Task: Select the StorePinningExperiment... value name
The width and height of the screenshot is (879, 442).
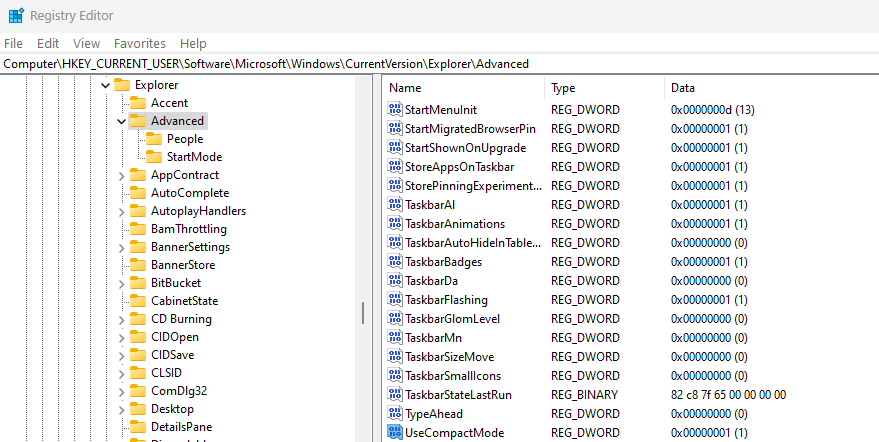Action: pyautogui.click(x=474, y=186)
